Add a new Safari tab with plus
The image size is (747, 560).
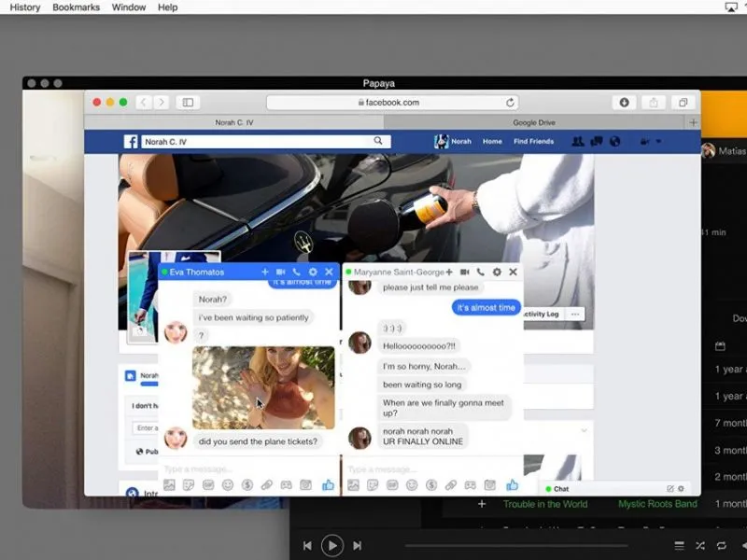693,122
